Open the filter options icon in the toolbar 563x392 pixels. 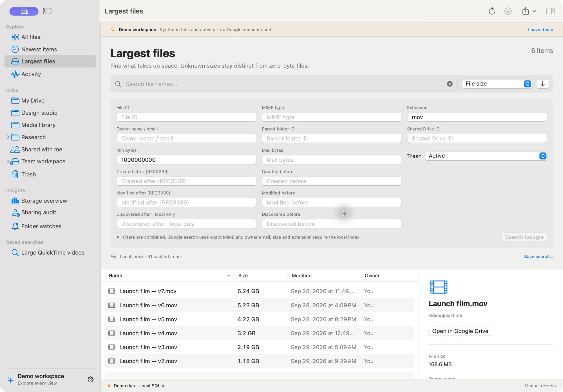(x=508, y=11)
